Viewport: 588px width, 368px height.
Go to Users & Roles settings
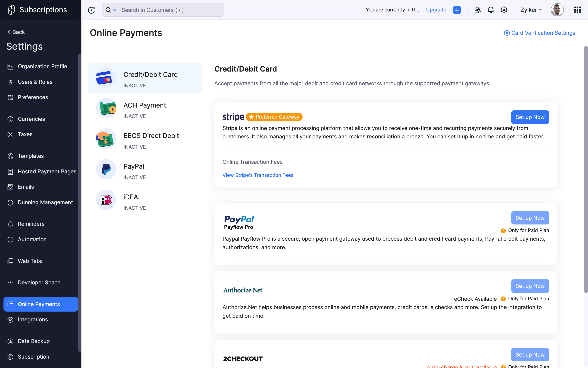41,82
